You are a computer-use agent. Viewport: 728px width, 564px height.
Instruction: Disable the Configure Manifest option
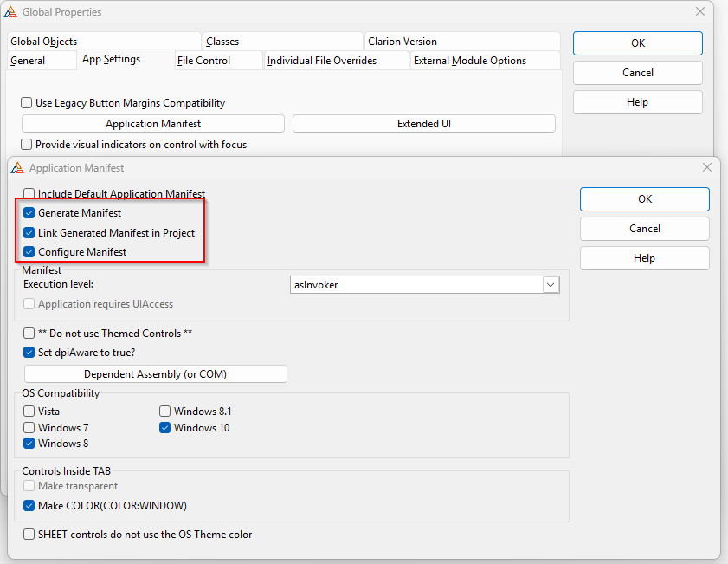click(x=29, y=252)
